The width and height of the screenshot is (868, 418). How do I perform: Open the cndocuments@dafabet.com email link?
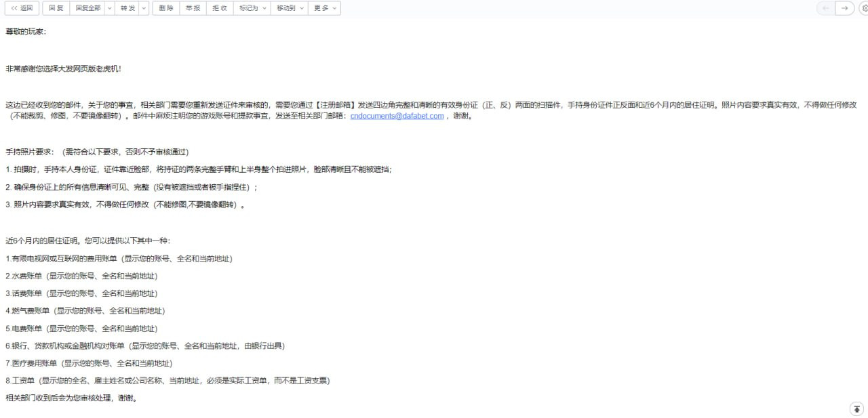click(x=397, y=116)
